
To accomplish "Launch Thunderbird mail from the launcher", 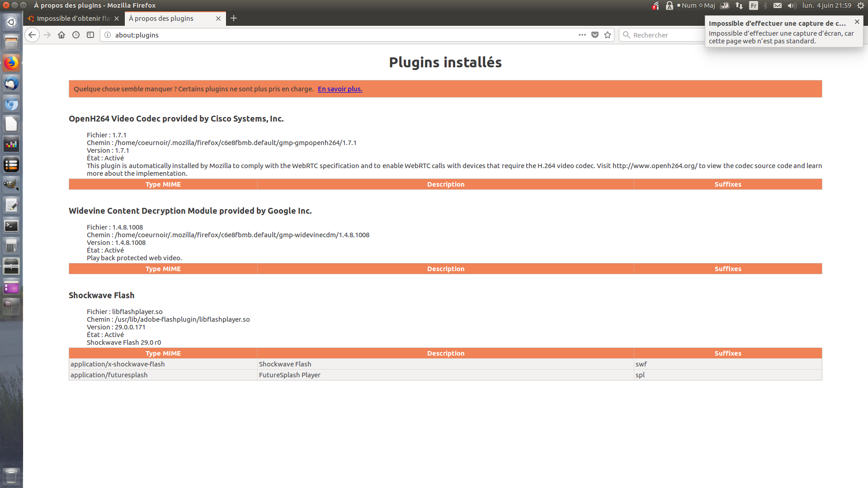I will click(11, 83).
